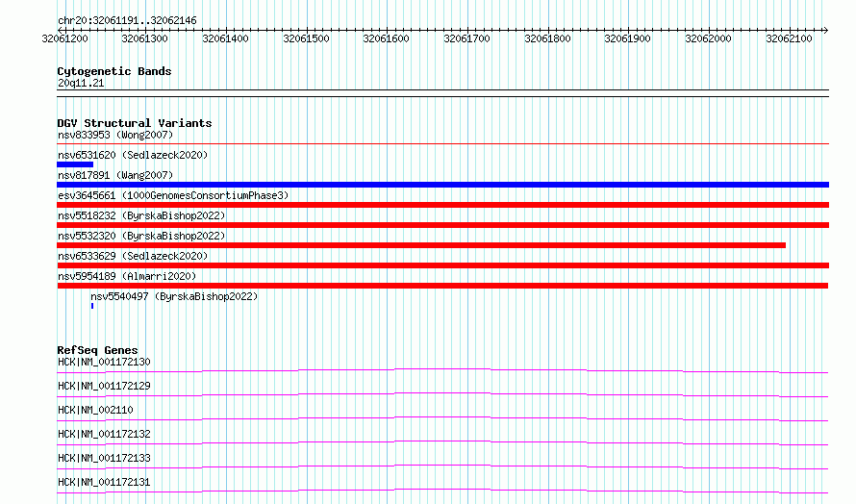Click the red nsv5532320 variant bar
856x504 pixels.
coord(421,245)
